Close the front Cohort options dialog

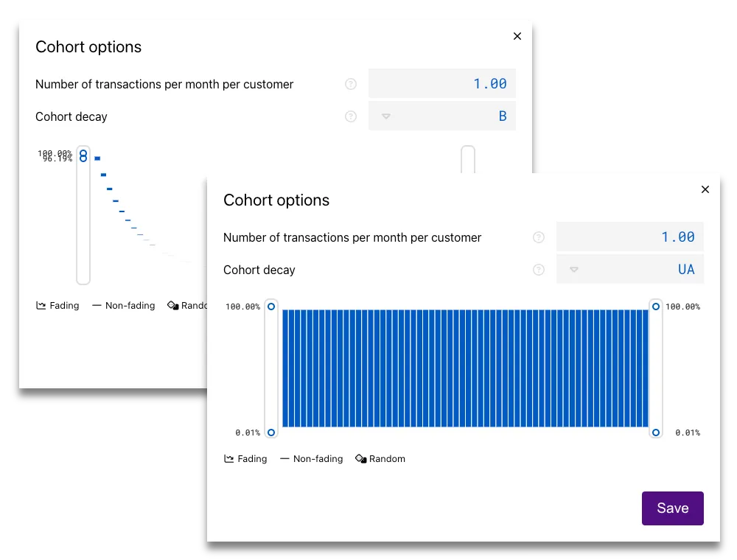coord(705,189)
